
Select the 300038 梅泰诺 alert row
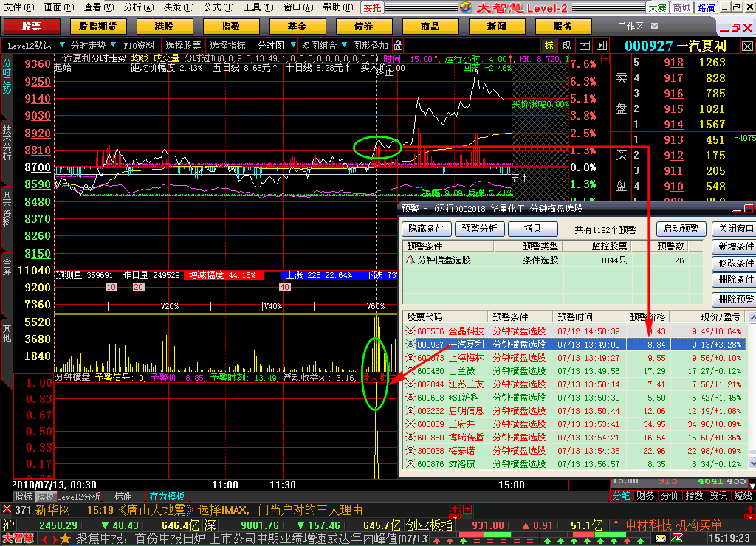click(574, 451)
